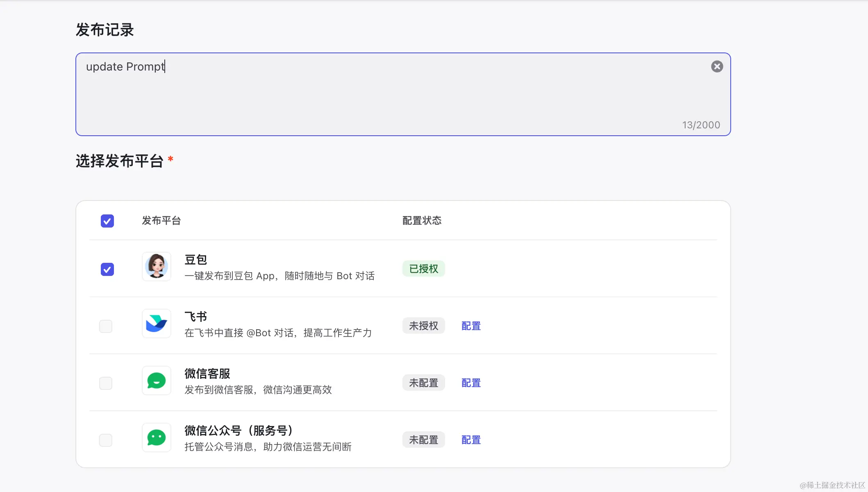Click 未配置 badge in 微信客服 row
Viewport: 868px width, 492px height.
coord(423,383)
